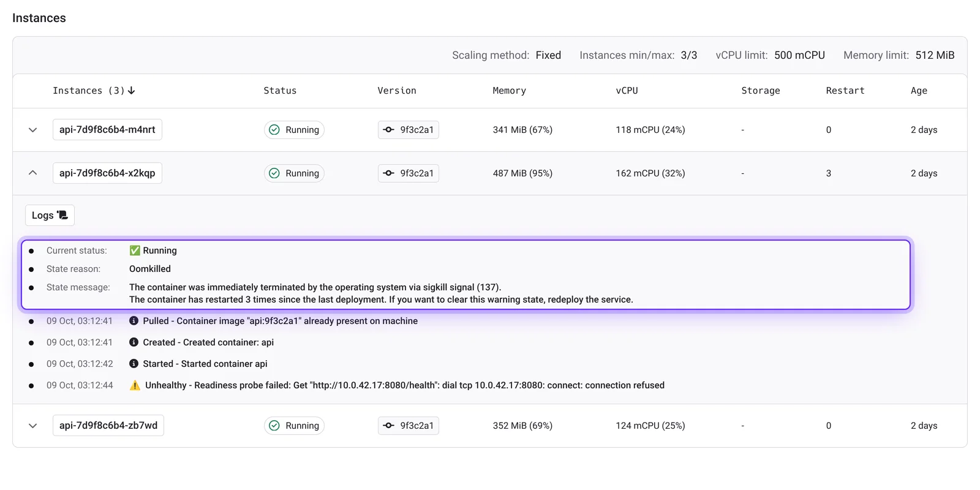Viewport: 980px width, 490px height.
Task: Click Instances min/max 3/3 value
Action: point(689,55)
